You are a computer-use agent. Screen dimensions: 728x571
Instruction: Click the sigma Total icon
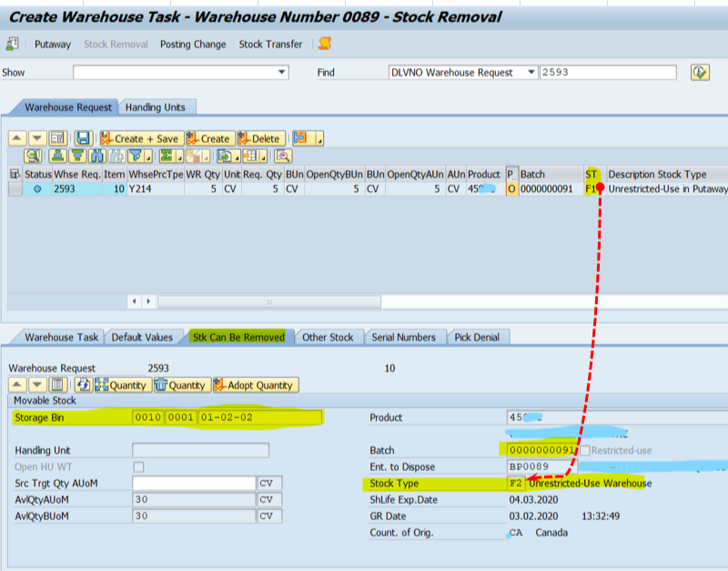(167, 156)
